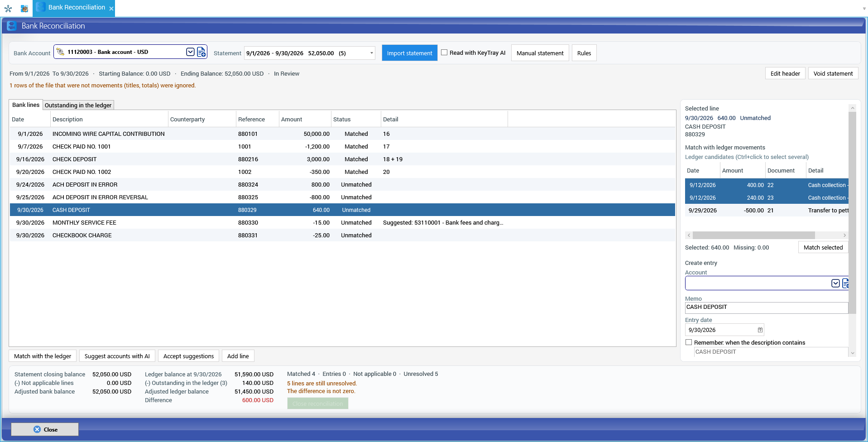The image size is (868, 442).
Task: Expand the Bank Account dropdown arrow
Action: click(191, 52)
